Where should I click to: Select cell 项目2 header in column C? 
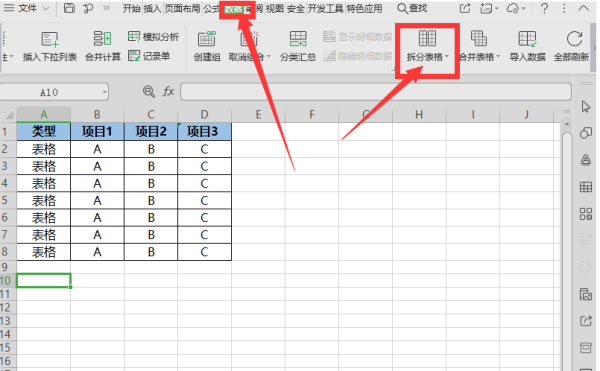click(151, 132)
